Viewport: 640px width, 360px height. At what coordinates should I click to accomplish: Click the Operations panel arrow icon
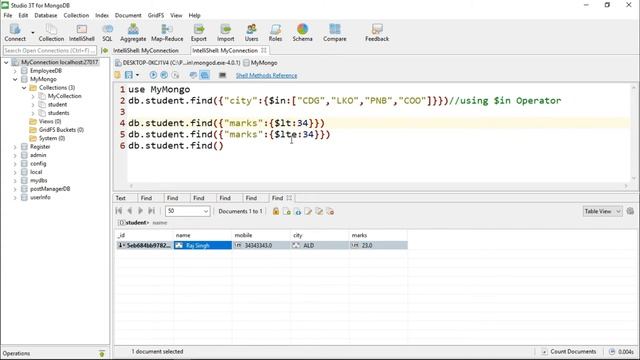click(x=102, y=353)
